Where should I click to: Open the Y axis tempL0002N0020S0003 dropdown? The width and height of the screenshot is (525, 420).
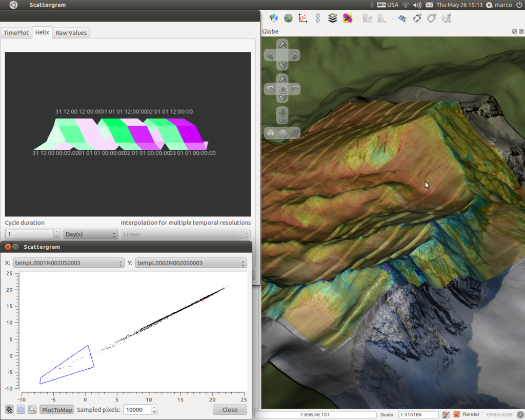tap(191, 263)
